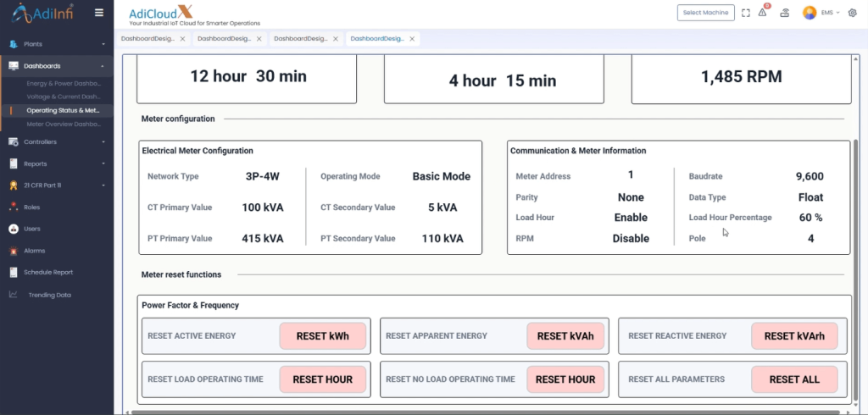Click the router connectivity icon
The height and width of the screenshot is (415, 868).
pos(784,13)
